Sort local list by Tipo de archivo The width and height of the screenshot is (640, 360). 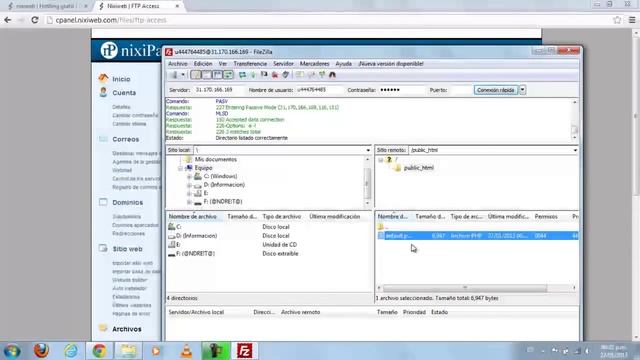(x=282, y=216)
